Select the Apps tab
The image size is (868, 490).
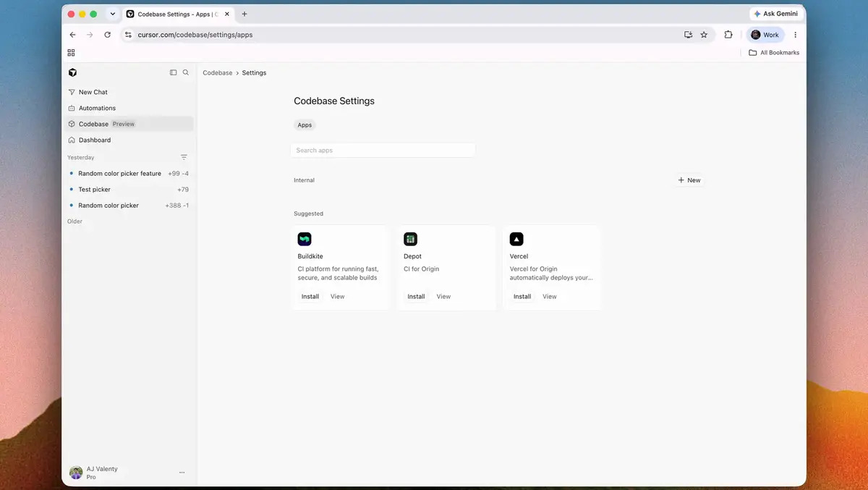click(x=305, y=125)
